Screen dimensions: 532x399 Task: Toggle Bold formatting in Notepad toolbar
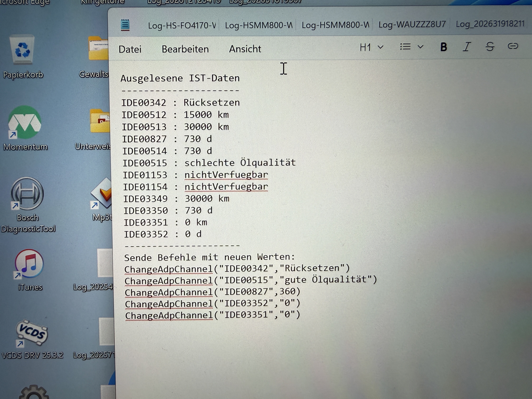(443, 47)
